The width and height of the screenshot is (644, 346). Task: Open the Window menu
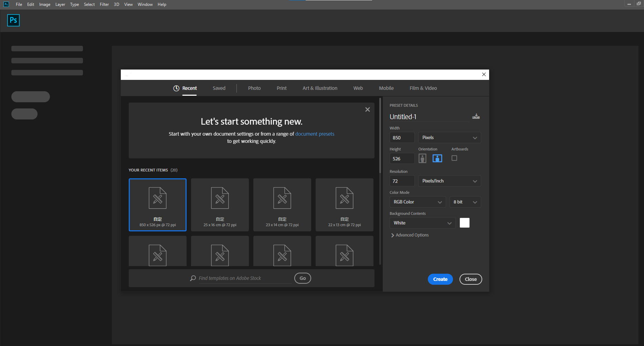pos(145,4)
